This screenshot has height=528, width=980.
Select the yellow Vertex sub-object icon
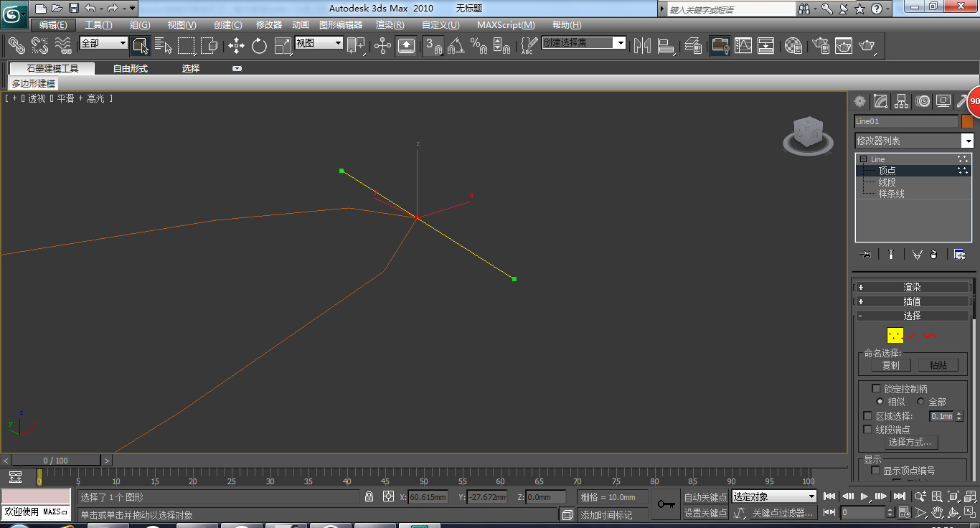[x=895, y=335]
